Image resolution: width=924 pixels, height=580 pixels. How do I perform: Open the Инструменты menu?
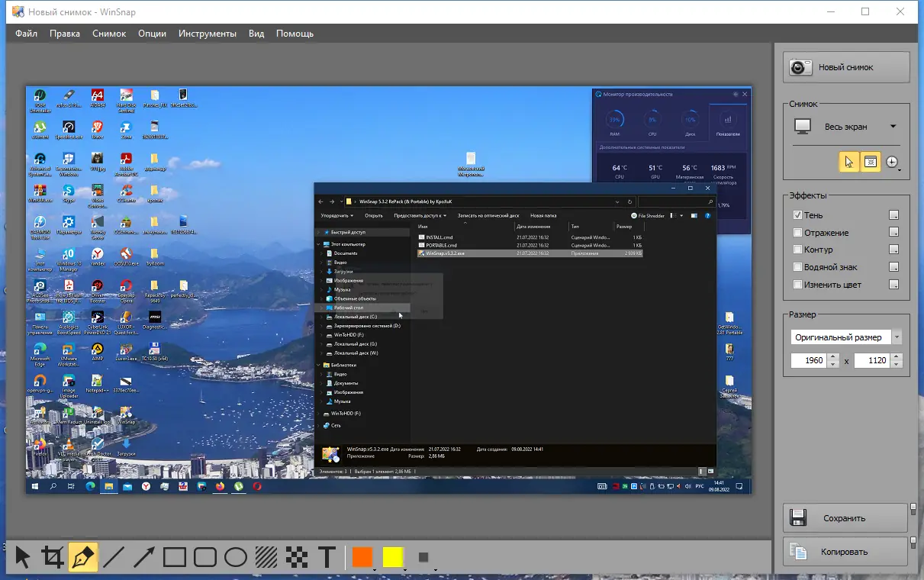207,34
